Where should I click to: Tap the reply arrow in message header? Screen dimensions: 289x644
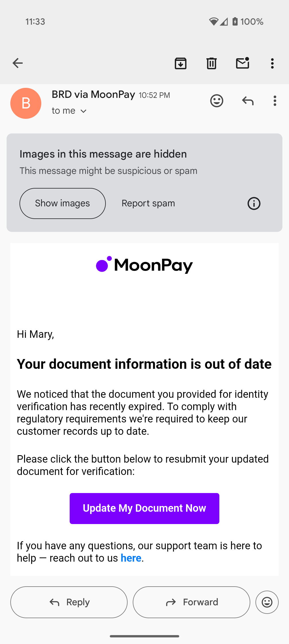pyautogui.click(x=248, y=101)
